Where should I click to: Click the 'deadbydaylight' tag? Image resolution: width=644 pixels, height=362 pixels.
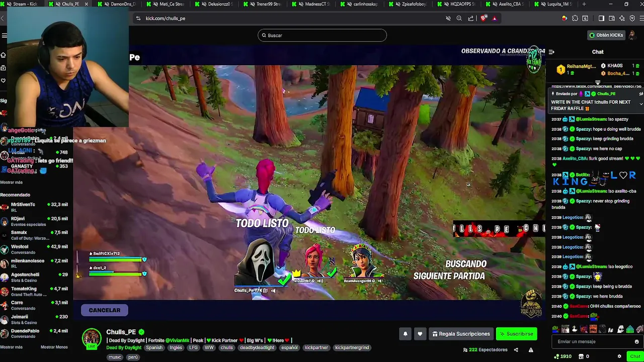[x=257, y=347]
